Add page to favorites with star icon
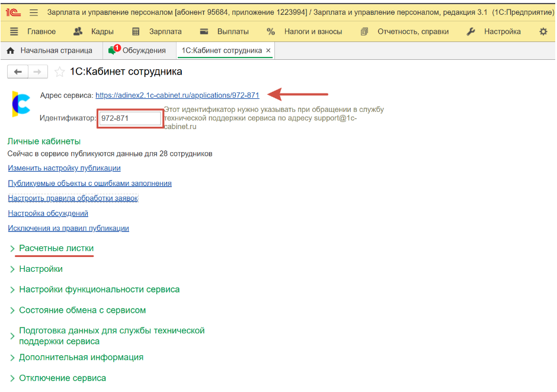 coord(59,72)
